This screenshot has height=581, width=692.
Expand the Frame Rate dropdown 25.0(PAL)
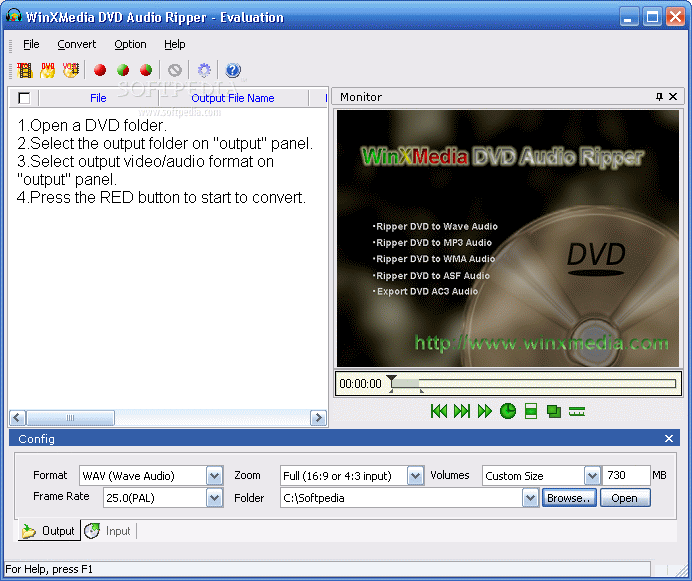(214, 498)
